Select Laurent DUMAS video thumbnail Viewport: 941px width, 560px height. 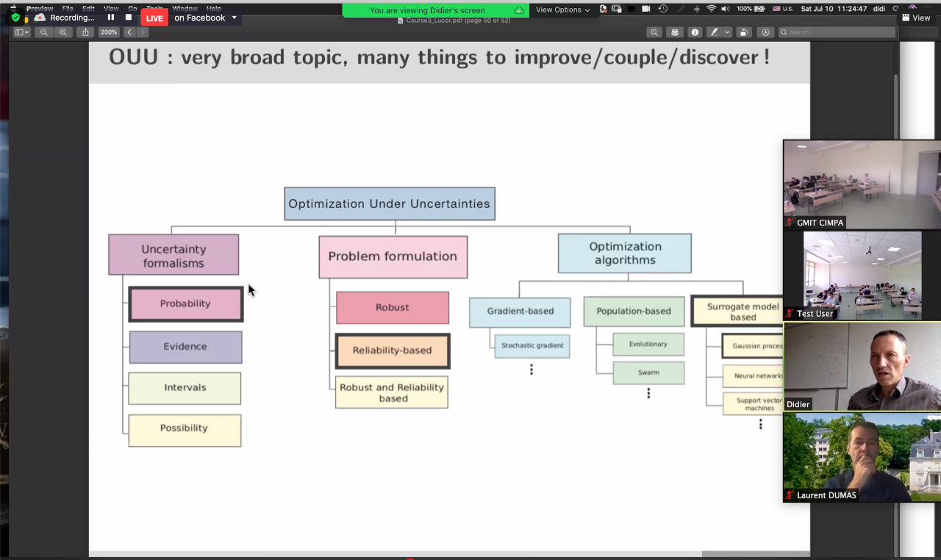[862, 457]
